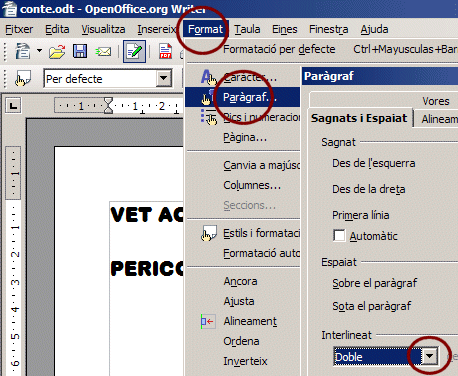Open a file with the folder icon
458x376 pixels.
pyautogui.click(x=57, y=52)
